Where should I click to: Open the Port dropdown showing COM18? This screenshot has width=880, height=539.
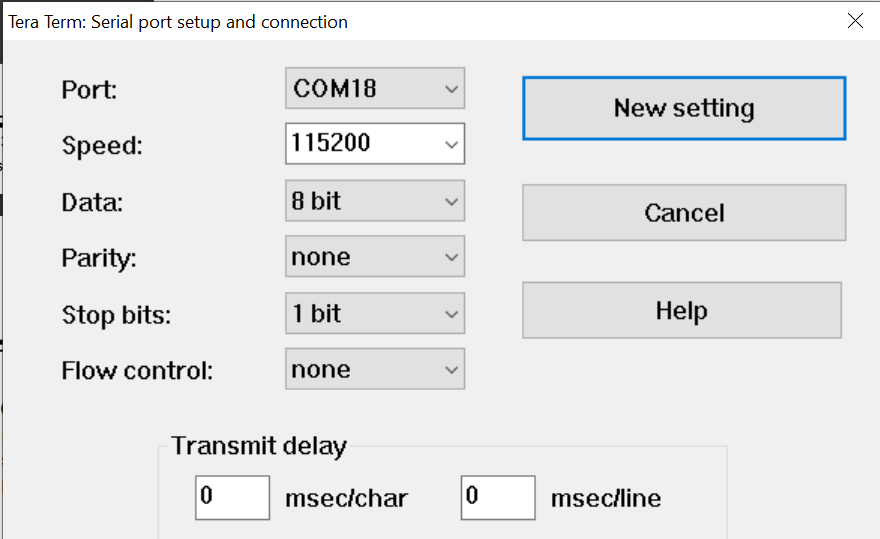tap(375, 89)
